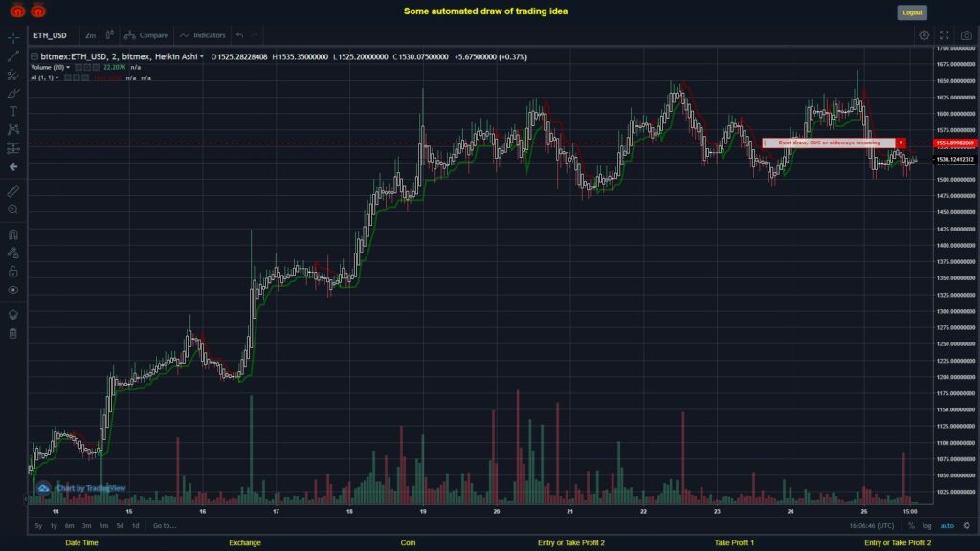The height and width of the screenshot is (551, 980).
Task: Open the Chart by TradingView link
Action: pyautogui.click(x=82, y=488)
